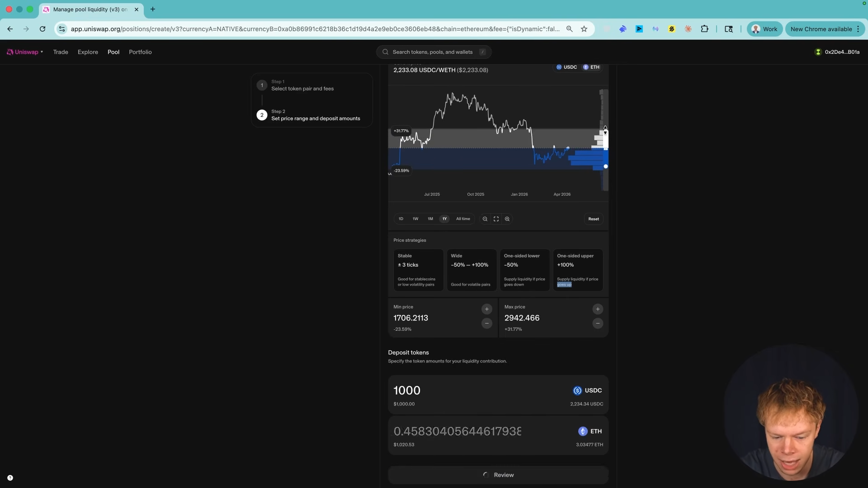Open the Portfolio page
The height and width of the screenshot is (488, 868).
pyautogui.click(x=140, y=52)
